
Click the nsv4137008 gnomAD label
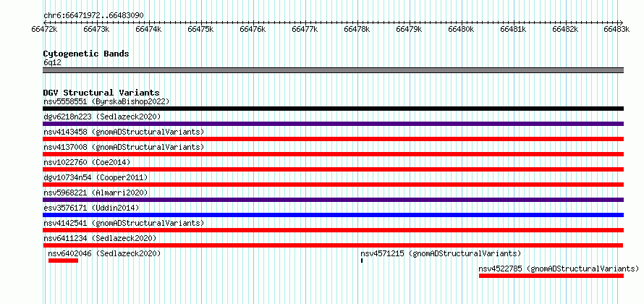pyautogui.click(x=124, y=147)
